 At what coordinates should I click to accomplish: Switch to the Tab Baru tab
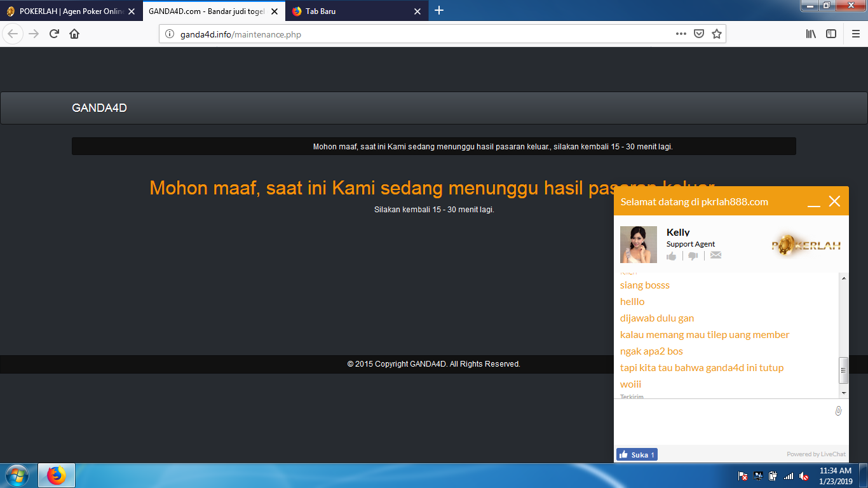[349, 11]
